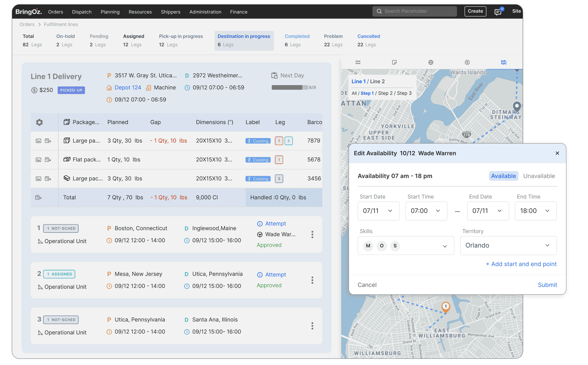The height and width of the screenshot is (365, 588).
Task: Submit the availability changes
Action: 547,285
